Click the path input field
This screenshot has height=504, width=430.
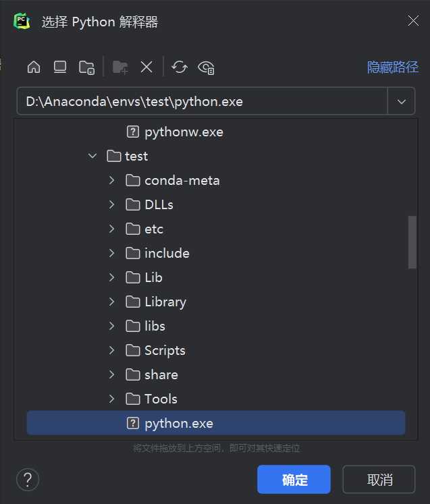[201, 102]
